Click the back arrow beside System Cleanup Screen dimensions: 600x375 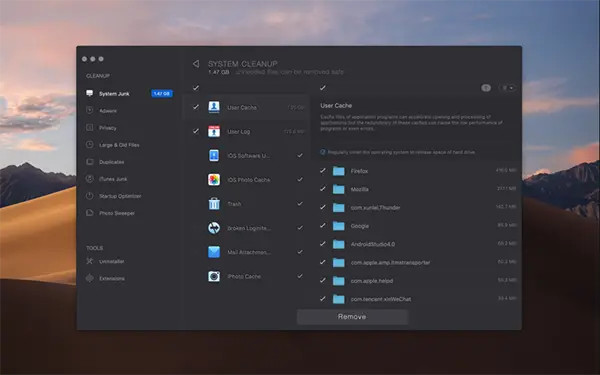[x=196, y=64]
